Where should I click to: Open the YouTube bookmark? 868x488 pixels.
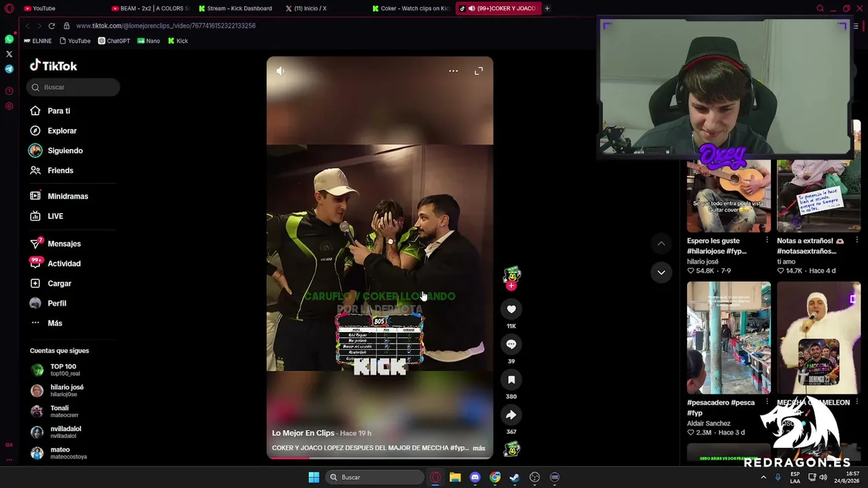tap(75, 41)
